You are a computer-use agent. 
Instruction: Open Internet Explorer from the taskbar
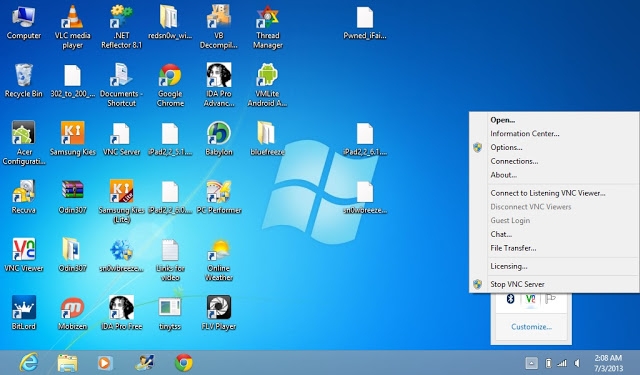coord(29,362)
